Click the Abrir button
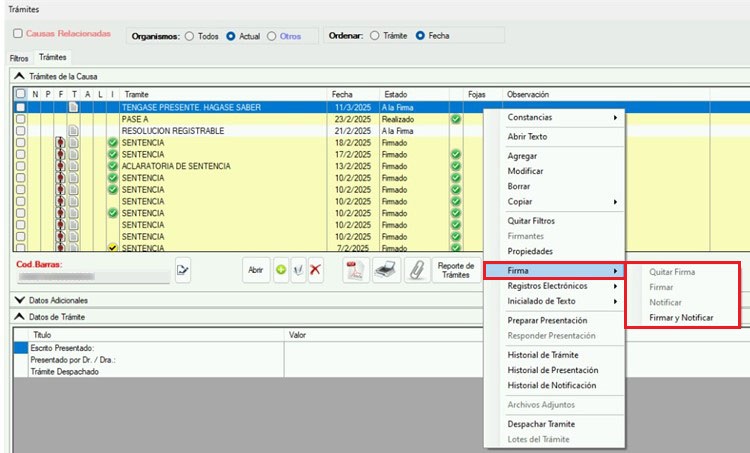750x453 pixels. pos(255,270)
